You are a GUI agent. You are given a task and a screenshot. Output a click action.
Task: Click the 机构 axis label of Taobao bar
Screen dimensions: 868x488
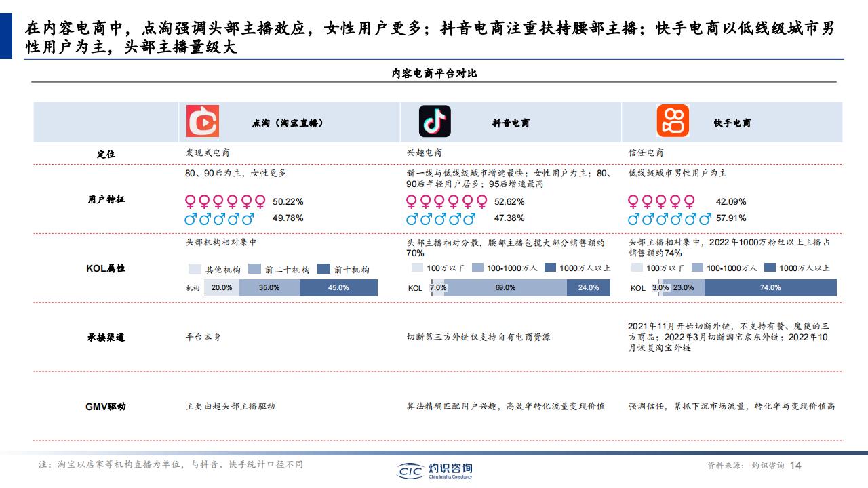click(193, 288)
